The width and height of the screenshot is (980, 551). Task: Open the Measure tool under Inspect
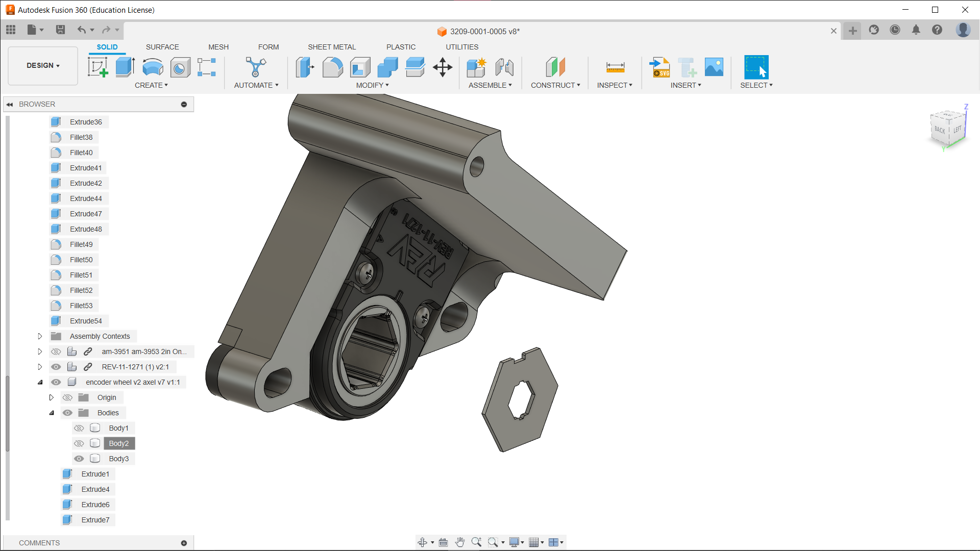[615, 67]
